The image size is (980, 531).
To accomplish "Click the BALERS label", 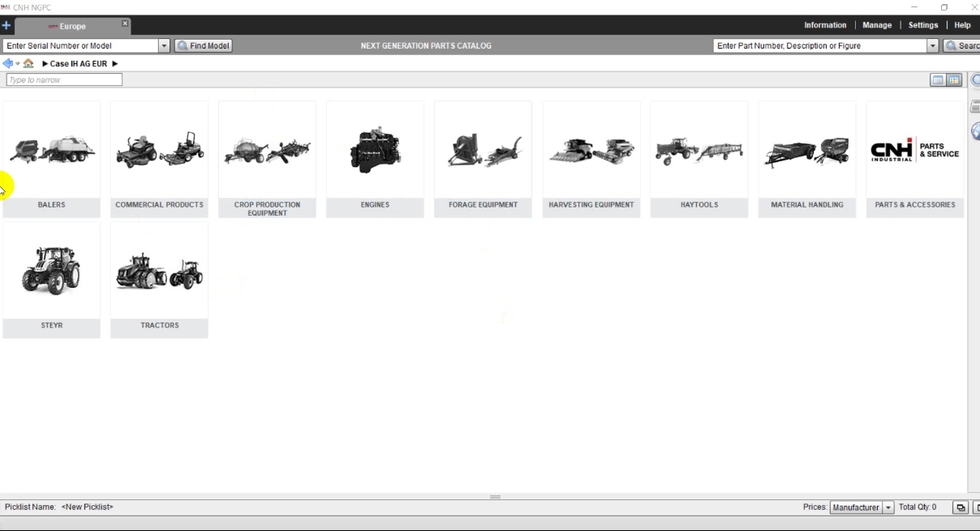I will 52,205.
